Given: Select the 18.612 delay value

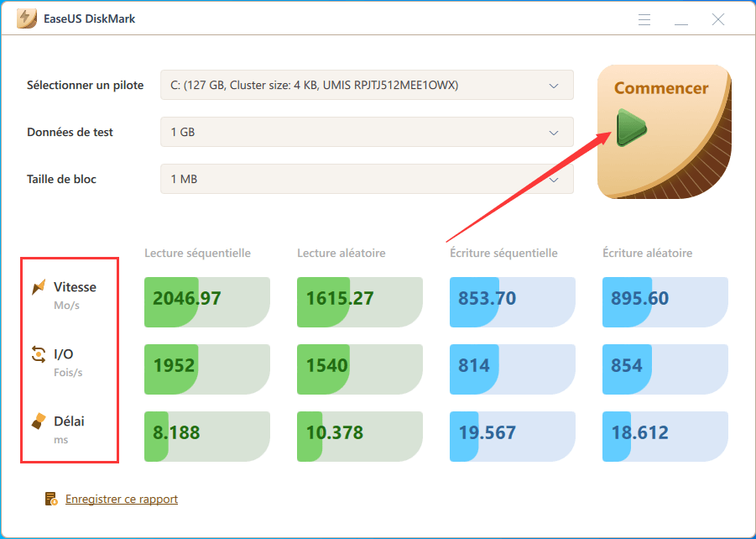Looking at the screenshot, I should (x=665, y=437).
